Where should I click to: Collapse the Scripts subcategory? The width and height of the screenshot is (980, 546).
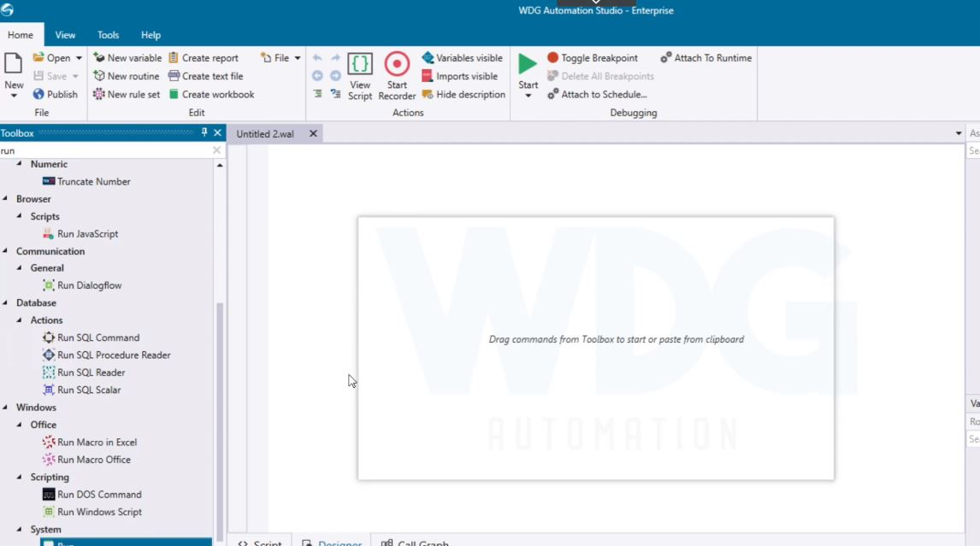[x=20, y=216]
